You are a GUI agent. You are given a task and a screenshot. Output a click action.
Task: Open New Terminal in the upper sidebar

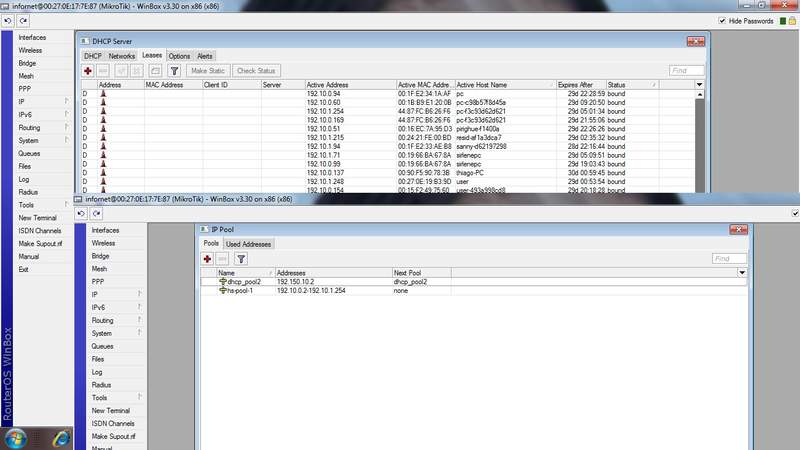(37, 218)
